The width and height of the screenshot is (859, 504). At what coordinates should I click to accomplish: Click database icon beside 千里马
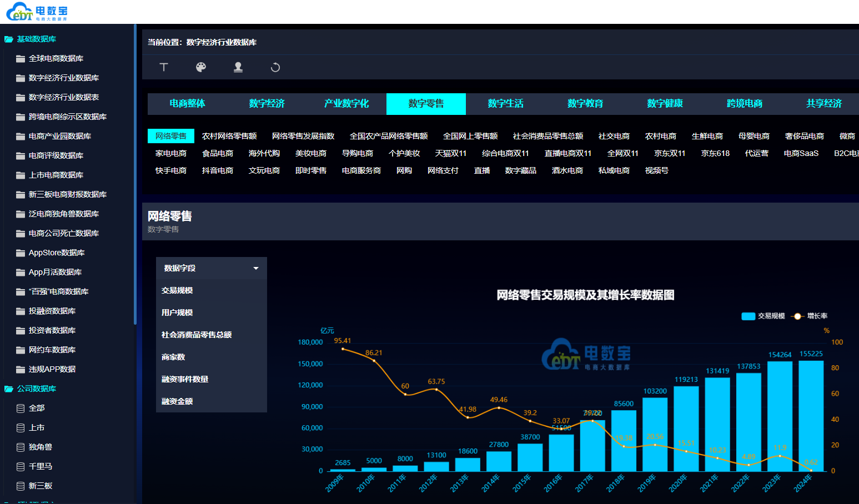click(x=21, y=467)
